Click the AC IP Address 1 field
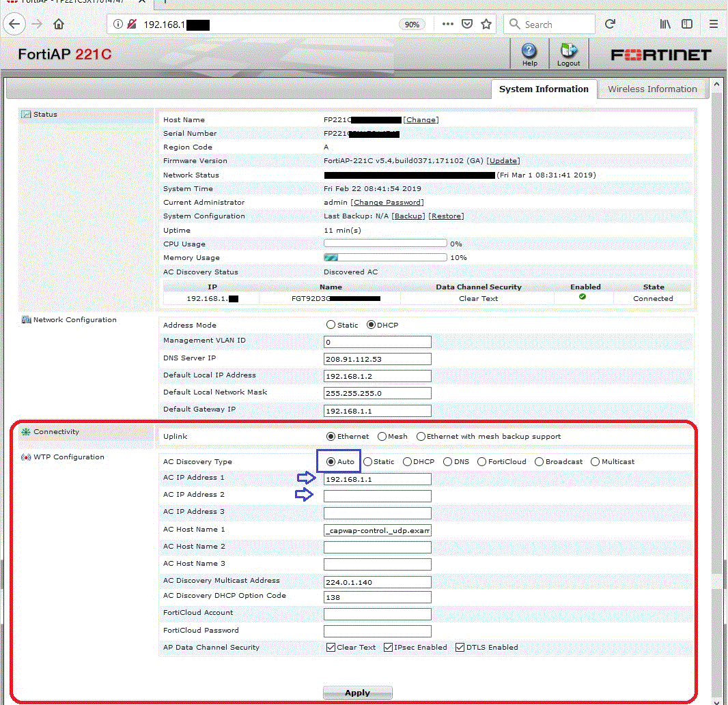The image size is (728, 705). (x=378, y=479)
